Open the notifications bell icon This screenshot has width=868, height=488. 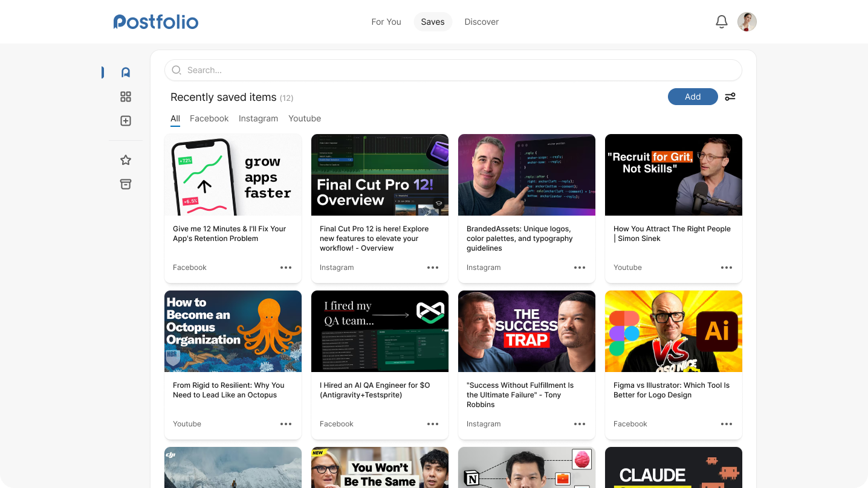tap(721, 22)
